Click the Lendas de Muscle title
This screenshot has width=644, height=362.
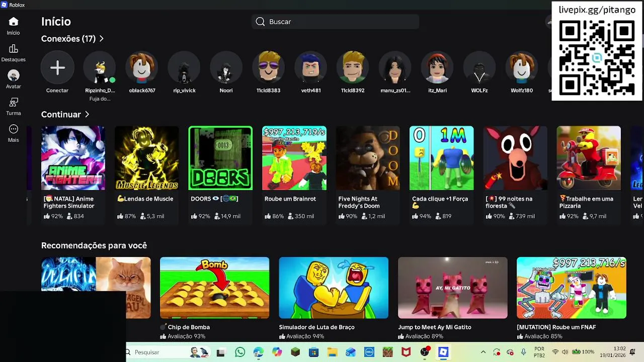[145, 199]
